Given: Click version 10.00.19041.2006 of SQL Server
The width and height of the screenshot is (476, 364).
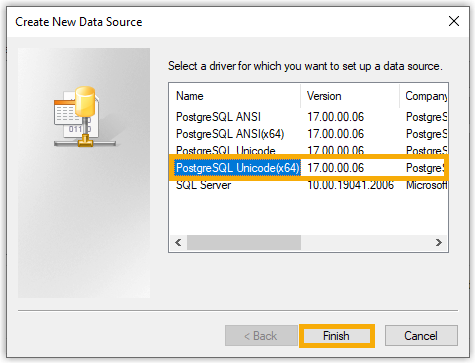Looking at the screenshot, I should point(350,185).
